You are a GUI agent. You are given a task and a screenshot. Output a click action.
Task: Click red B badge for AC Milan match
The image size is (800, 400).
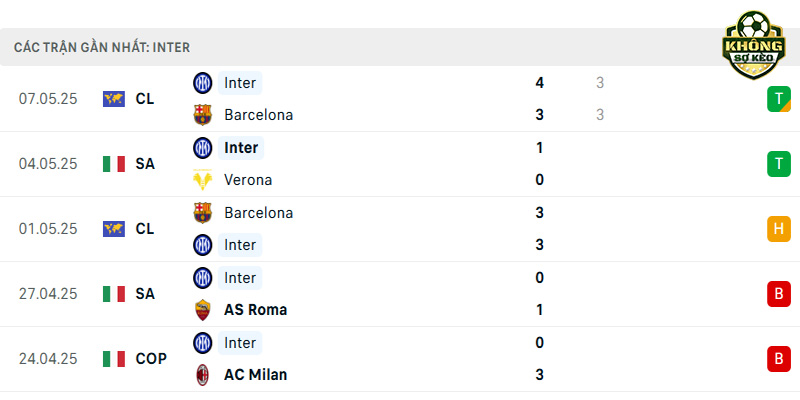(x=779, y=359)
